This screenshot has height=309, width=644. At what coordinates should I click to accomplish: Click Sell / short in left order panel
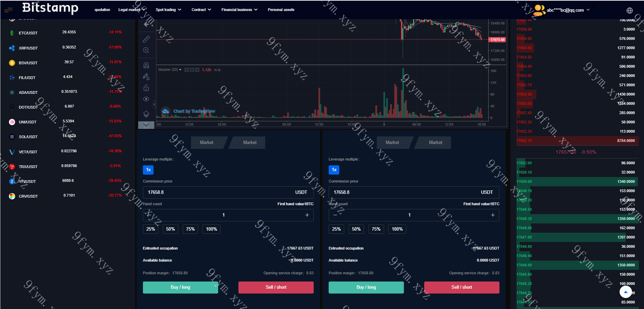(x=276, y=287)
